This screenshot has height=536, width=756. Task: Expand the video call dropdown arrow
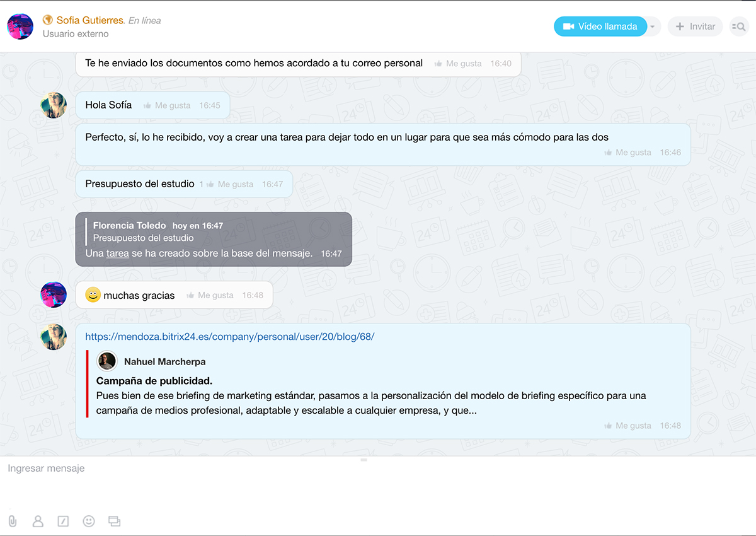[653, 26]
